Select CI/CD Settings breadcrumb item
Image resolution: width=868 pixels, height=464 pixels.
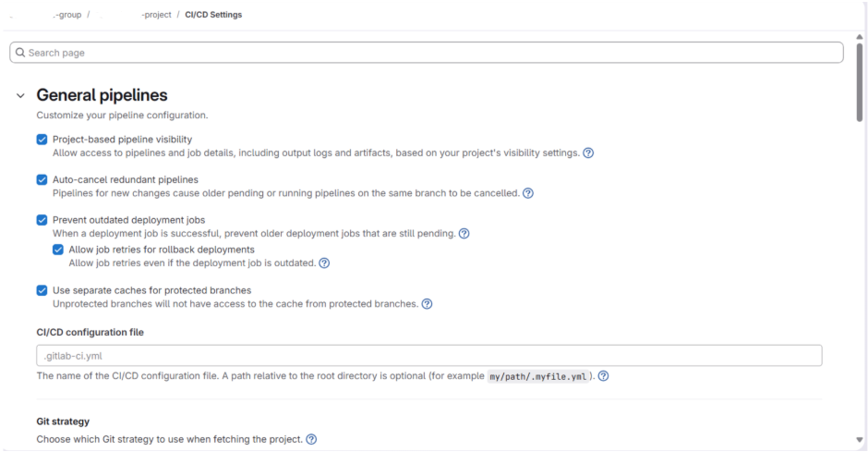tap(213, 15)
